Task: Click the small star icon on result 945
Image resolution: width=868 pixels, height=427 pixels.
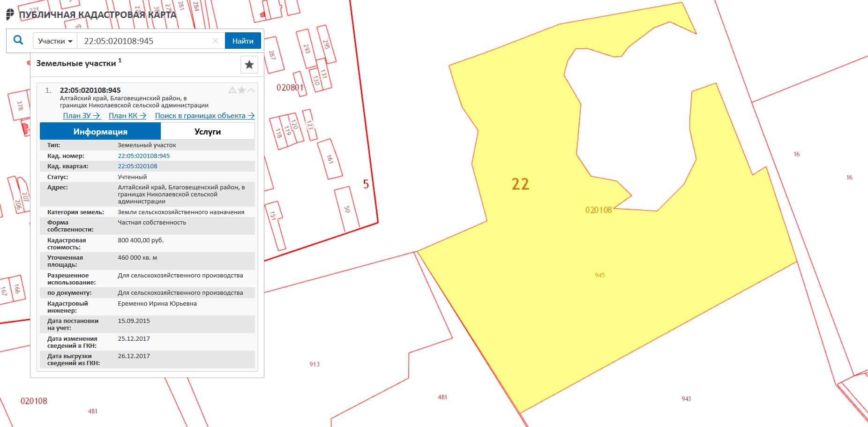Action: 242,90
